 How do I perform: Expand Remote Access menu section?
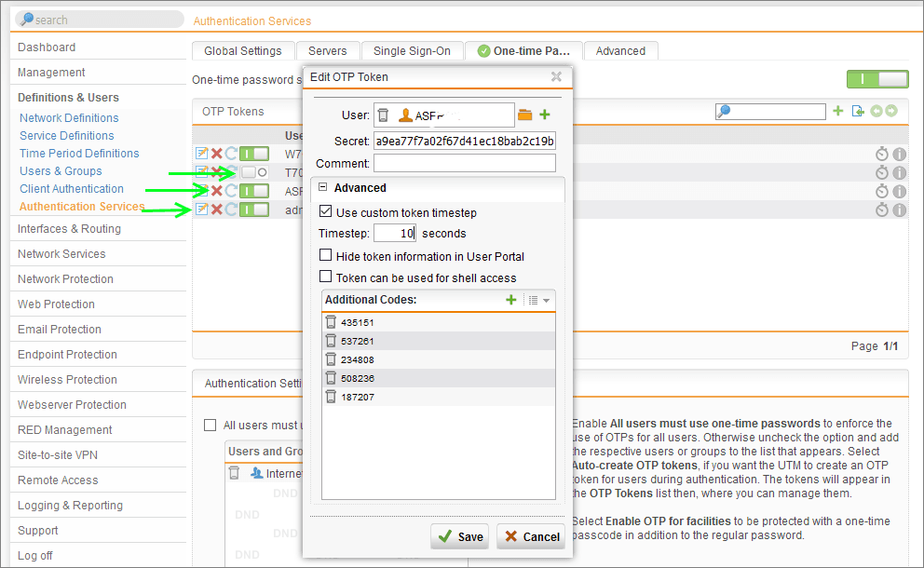pyautogui.click(x=58, y=480)
